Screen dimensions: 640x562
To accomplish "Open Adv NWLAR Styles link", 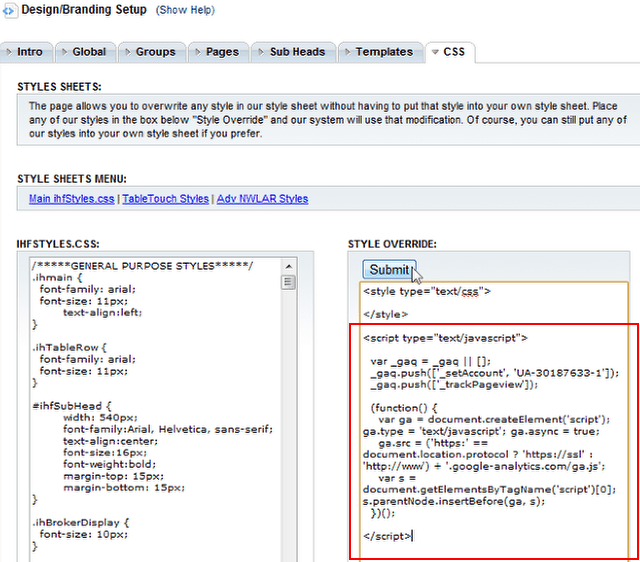I will coord(262,199).
